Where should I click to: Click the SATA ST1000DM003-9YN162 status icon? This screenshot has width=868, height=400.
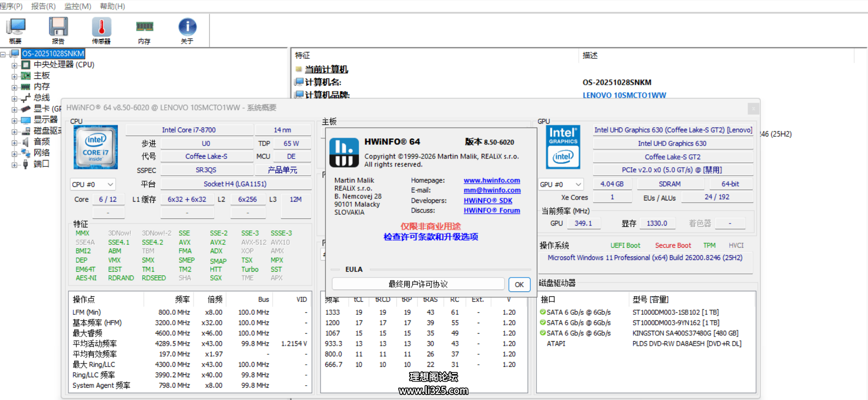click(x=543, y=322)
